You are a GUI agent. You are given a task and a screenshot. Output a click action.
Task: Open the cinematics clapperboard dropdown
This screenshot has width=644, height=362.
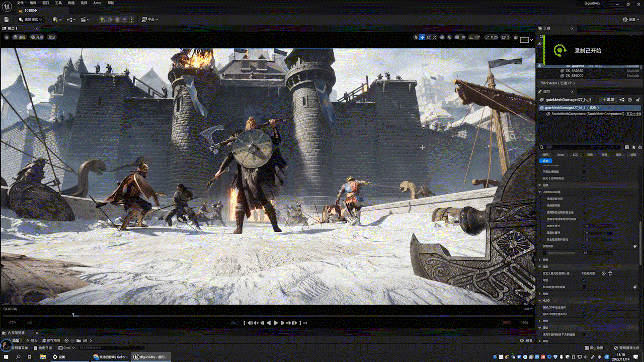point(85,20)
